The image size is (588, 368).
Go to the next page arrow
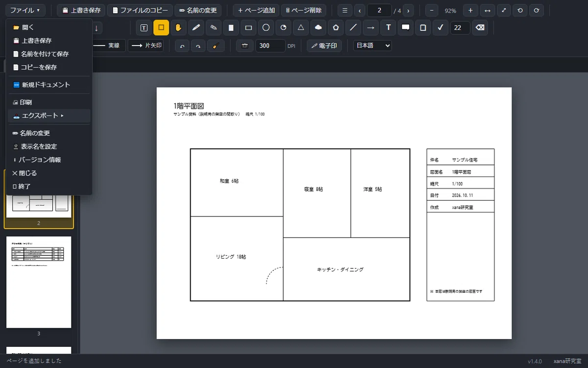point(409,10)
